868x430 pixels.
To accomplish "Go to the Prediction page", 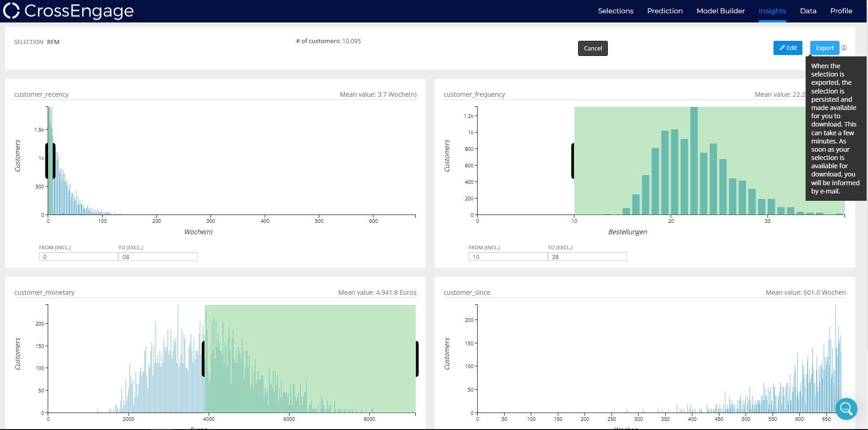I will click(x=665, y=11).
